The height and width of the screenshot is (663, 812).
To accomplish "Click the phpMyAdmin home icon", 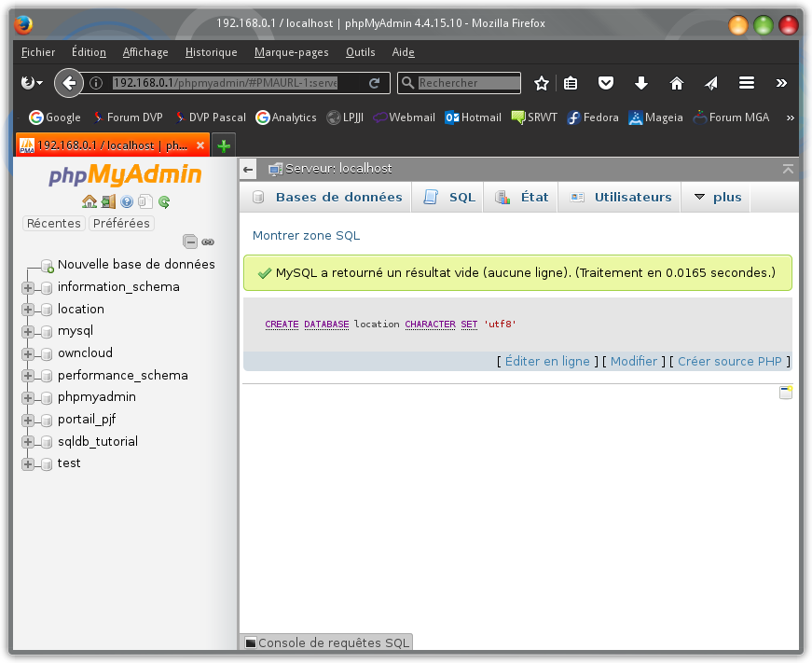I will (x=89, y=201).
